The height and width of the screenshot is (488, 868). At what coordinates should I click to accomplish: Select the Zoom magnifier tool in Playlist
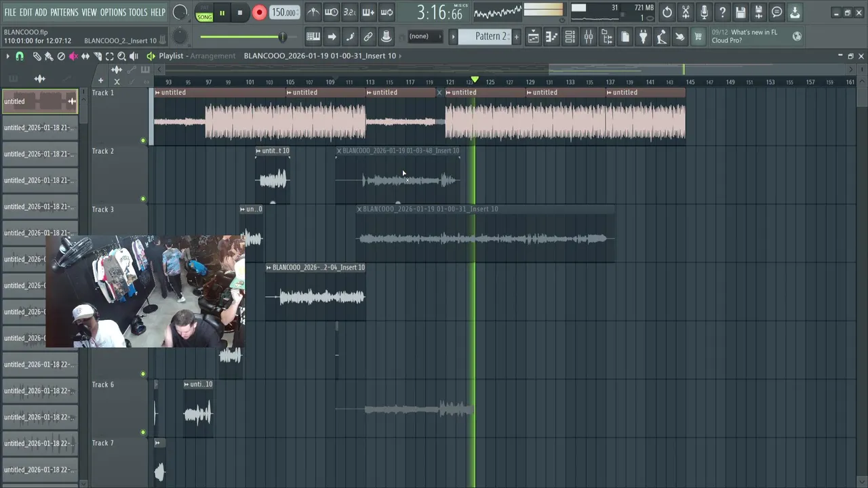[x=122, y=56]
